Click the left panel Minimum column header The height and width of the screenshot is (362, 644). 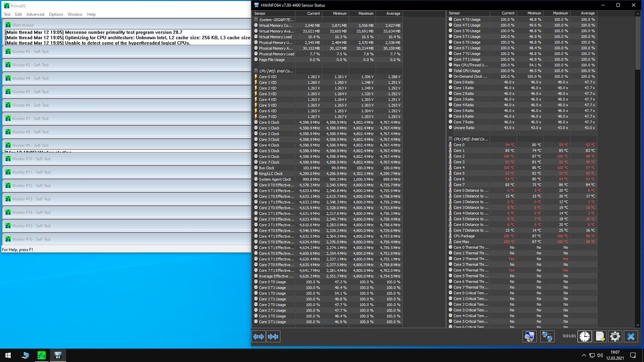point(335,14)
